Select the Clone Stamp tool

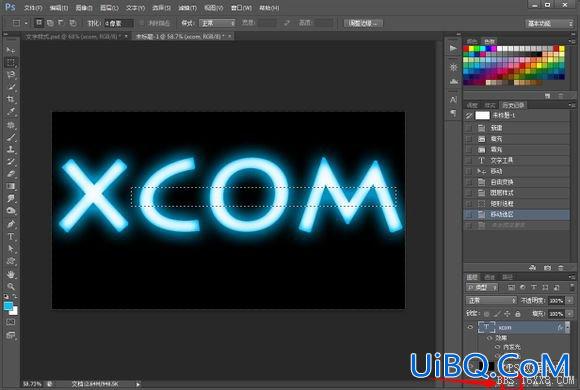(x=11, y=149)
